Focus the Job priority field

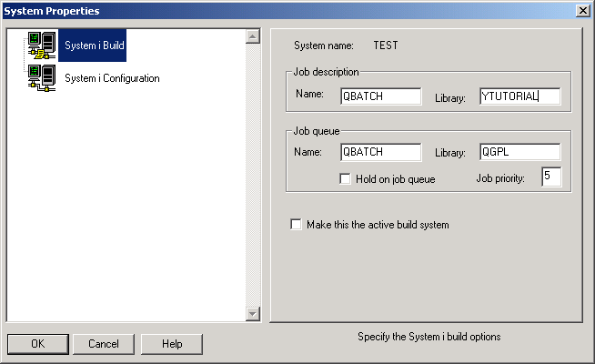coord(551,177)
